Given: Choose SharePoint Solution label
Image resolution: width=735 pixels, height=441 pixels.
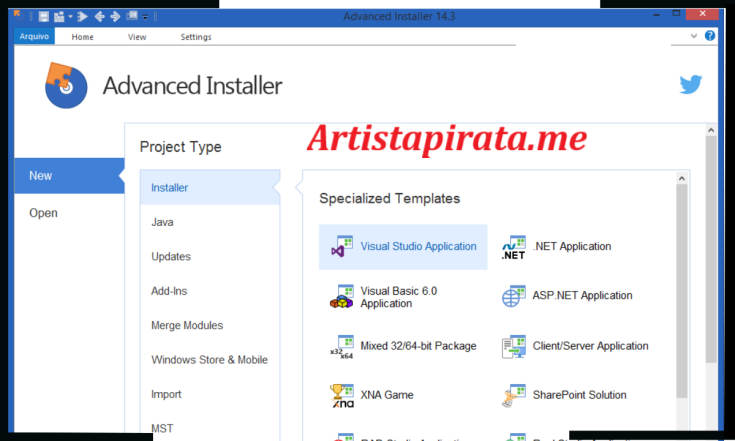Looking at the screenshot, I should pyautogui.click(x=579, y=395).
